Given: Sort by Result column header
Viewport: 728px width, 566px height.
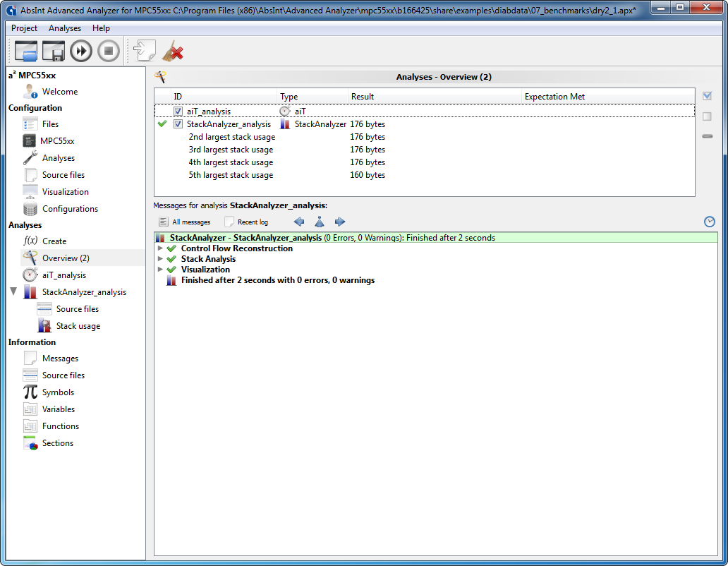Looking at the screenshot, I should coord(435,97).
